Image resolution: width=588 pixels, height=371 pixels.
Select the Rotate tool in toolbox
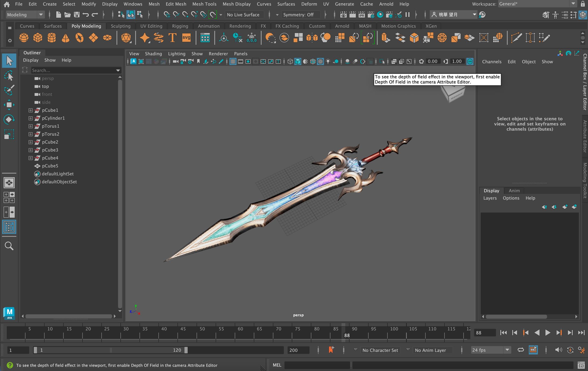[x=9, y=119]
